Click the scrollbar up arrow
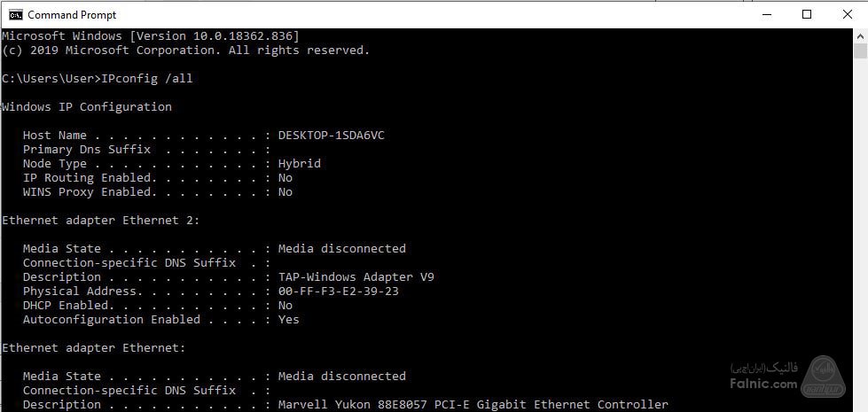Viewport: 868px width, 412px height. pos(860,35)
